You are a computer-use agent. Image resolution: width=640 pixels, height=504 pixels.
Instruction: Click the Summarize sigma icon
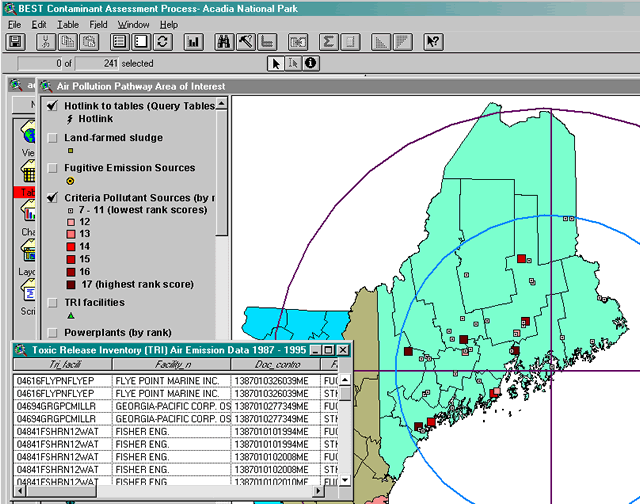[329, 42]
